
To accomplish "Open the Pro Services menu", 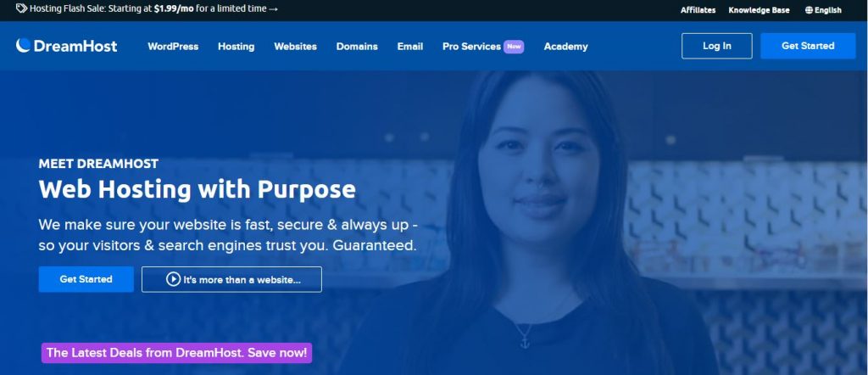I will pyautogui.click(x=471, y=47).
